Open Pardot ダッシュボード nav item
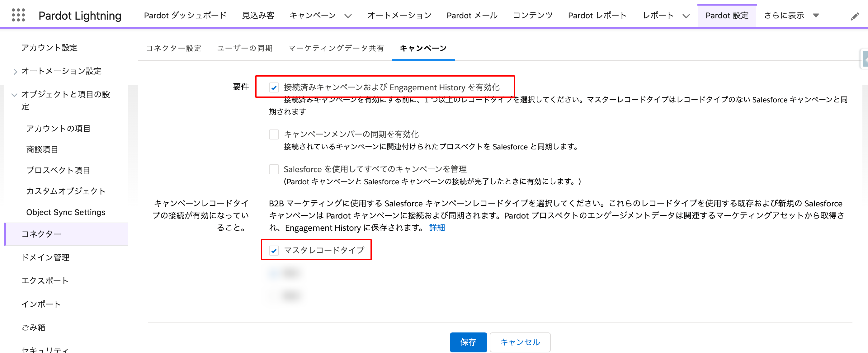The image size is (868, 353). [185, 16]
